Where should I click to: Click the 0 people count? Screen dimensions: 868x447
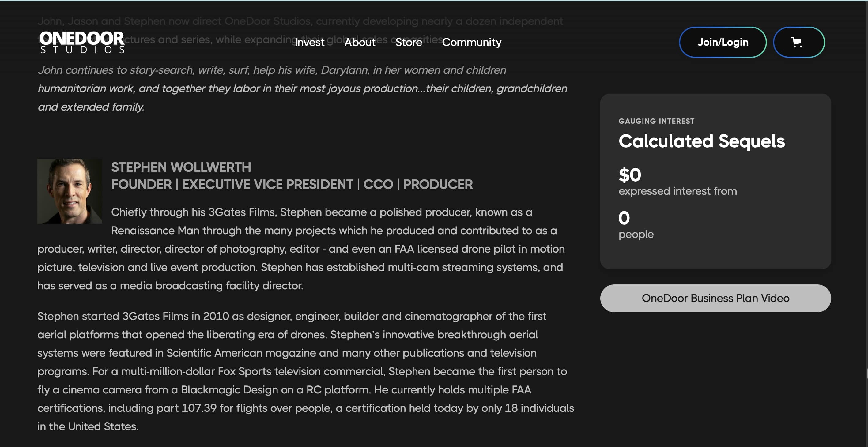point(624,218)
